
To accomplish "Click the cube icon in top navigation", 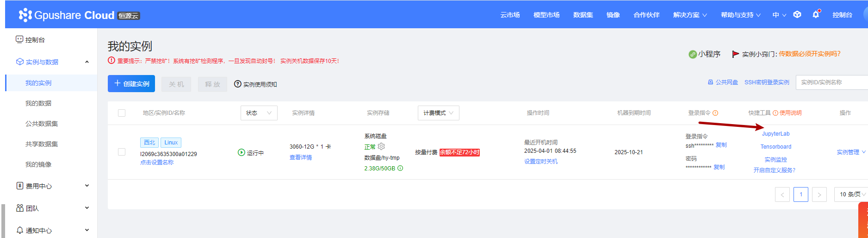I will [797, 15].
